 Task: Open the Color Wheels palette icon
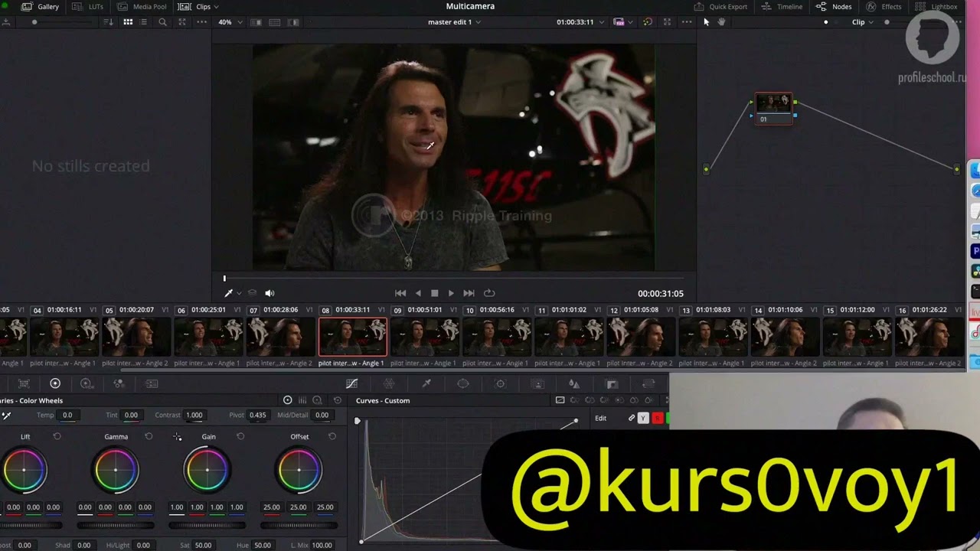pos(55,383)
